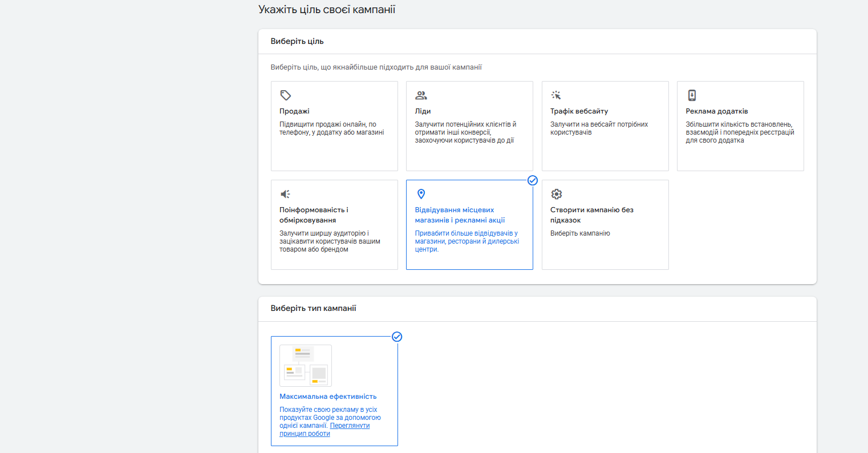Click description Підвищити продажі онлайн, по телефону
Screen dimensions: 868x453
(x=332, y=128)
